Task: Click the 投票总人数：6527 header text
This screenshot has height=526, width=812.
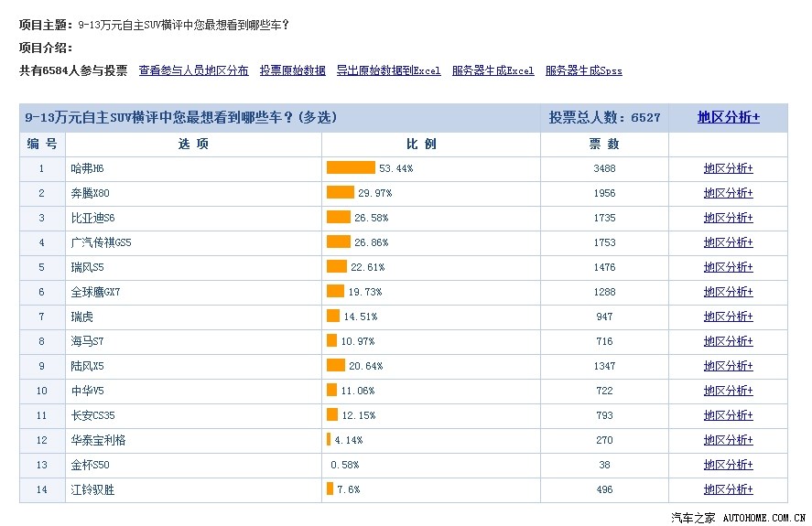Action: [604, 118]
